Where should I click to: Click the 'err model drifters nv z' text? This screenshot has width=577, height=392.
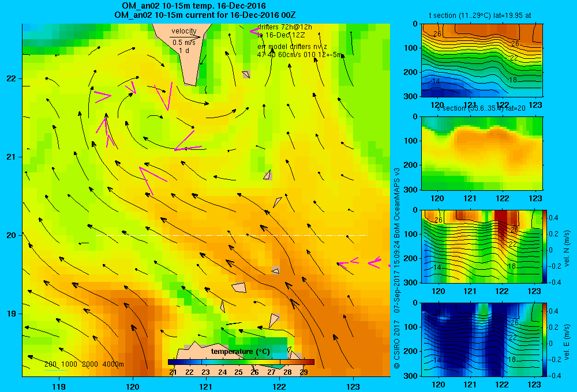coord(292,47)
